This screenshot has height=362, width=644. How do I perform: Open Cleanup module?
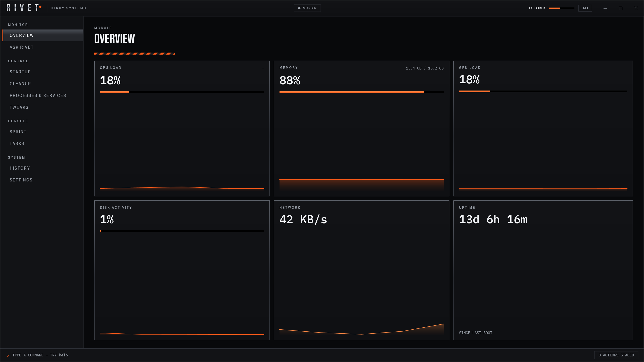click(43, 84)
